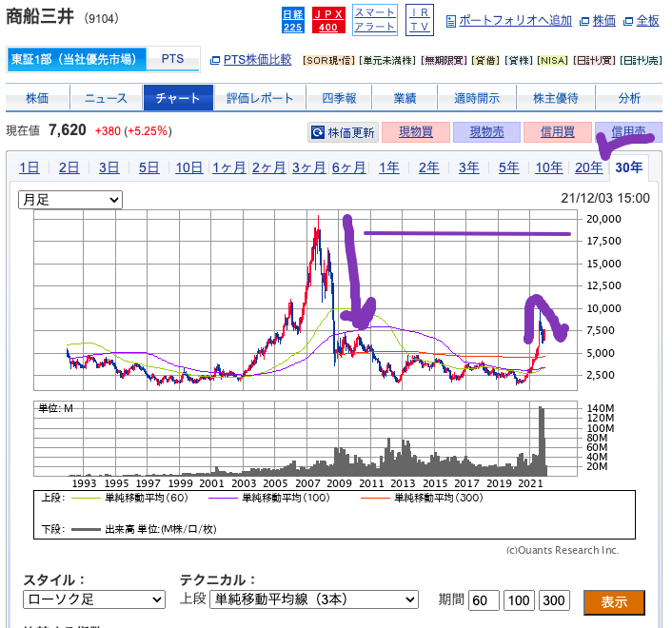Select the 2日 chart period
This screenshot has width=672, height=628.
(x=69, y=167)
